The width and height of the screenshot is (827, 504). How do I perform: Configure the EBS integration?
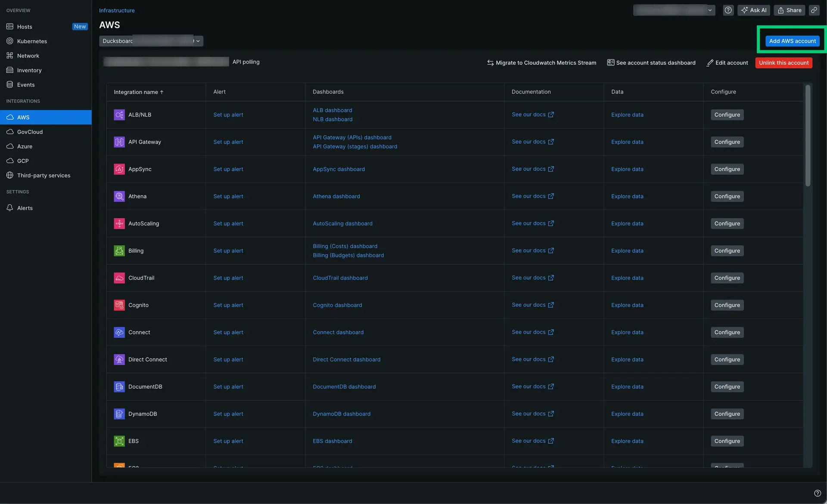[727, 441]
